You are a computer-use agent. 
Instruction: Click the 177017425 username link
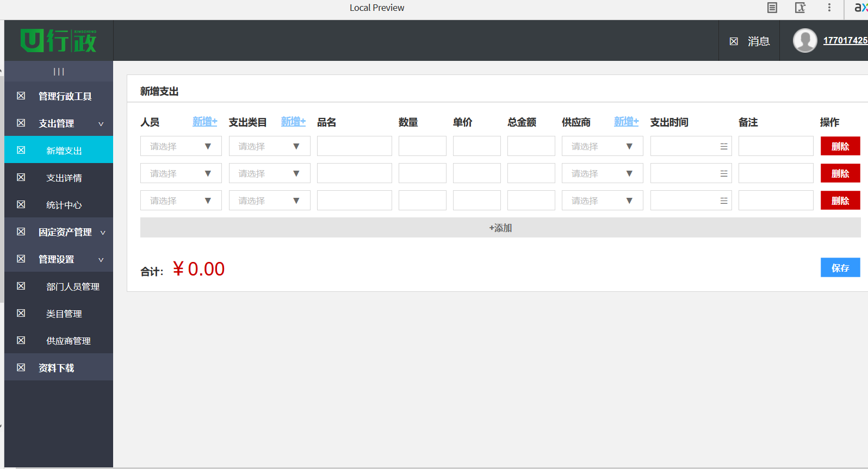click(845, 41)
